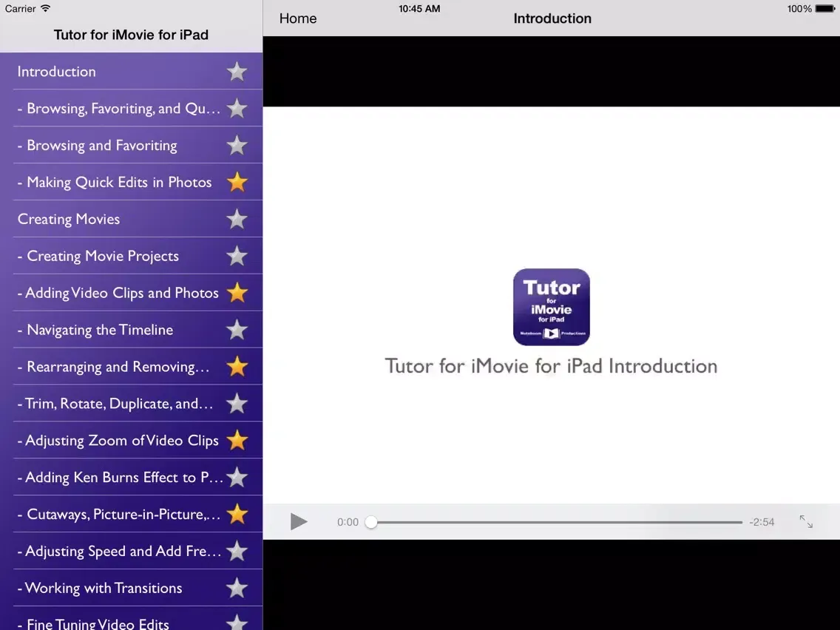The width and height of the screenshot is (840, 630).
Task: Toggle favorite star for Introduction lesson
Action: 237,71
